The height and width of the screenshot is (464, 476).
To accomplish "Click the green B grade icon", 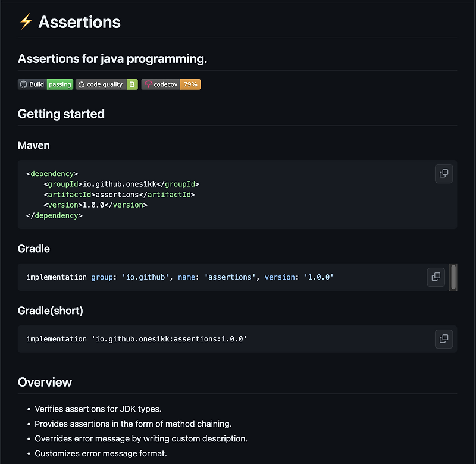I will [131, 84].
